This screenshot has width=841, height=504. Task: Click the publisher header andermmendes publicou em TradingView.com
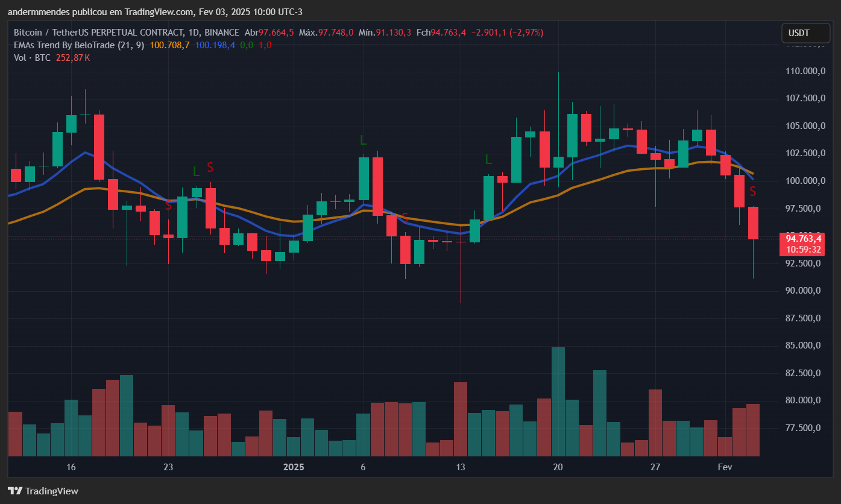99,11
